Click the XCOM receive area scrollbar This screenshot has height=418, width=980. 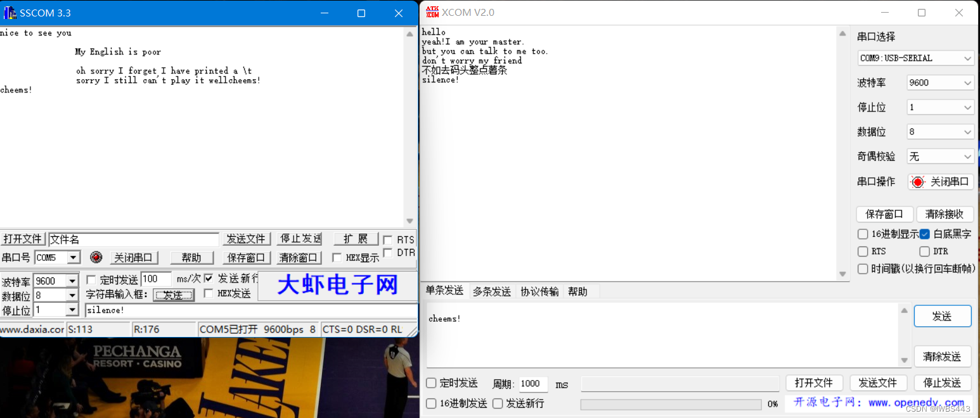point(842,154)
